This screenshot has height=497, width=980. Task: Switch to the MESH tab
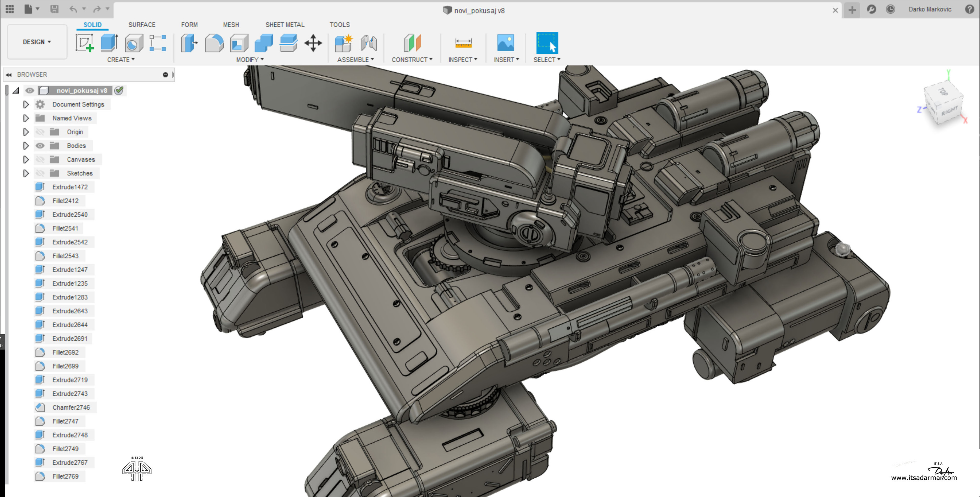click(x=231, y=25)
